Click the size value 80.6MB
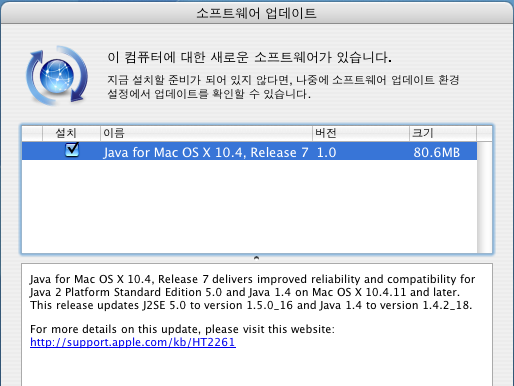The width and height of the screenshot is (514, 386). (437, 152)
